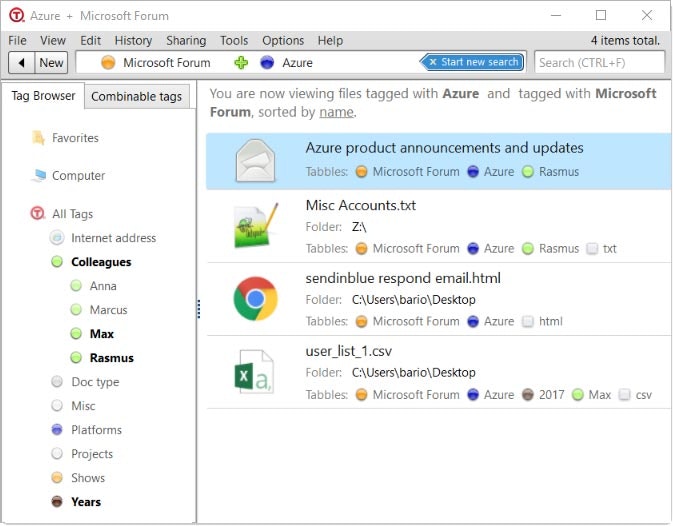The image size is (673, 526).
Task: Click Azure tag on Azure announcements row
Action: (x=491, y=172)
